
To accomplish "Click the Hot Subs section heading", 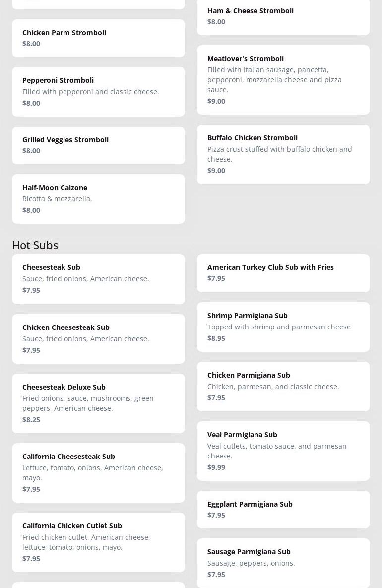I will point(35,245).
